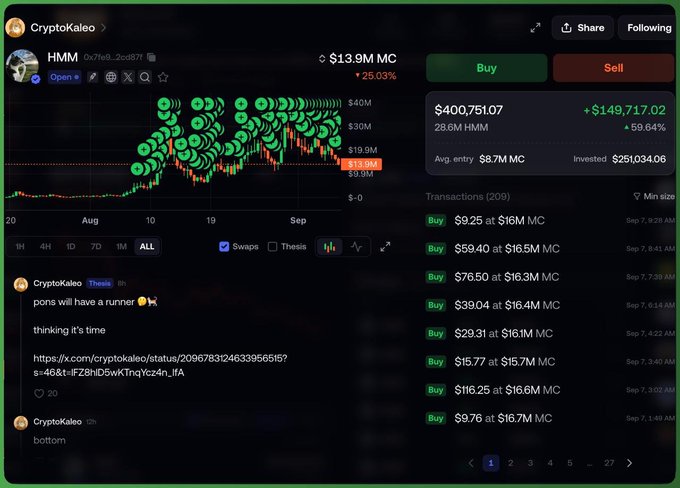
Task: Click the +$149,717.02 profit value
Action: (624, 110)
